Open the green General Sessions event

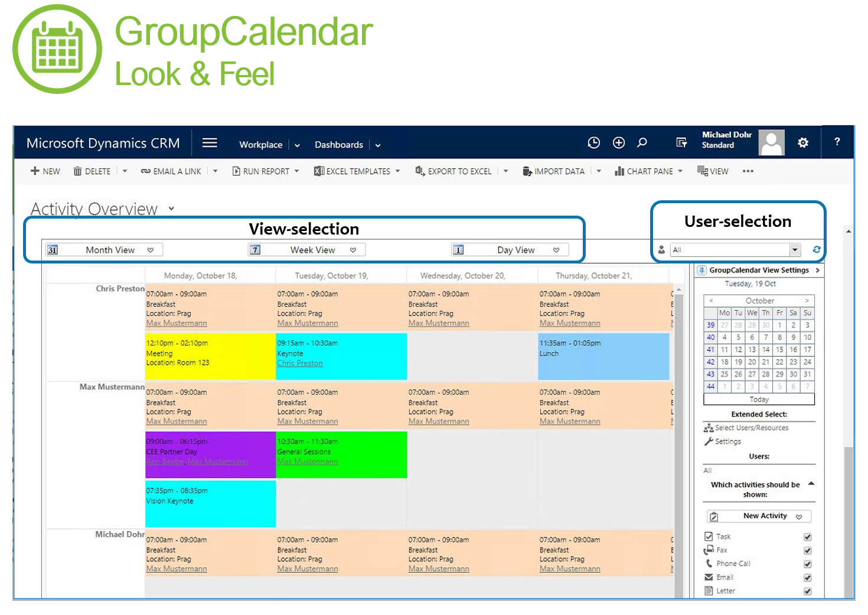[341, 455]
